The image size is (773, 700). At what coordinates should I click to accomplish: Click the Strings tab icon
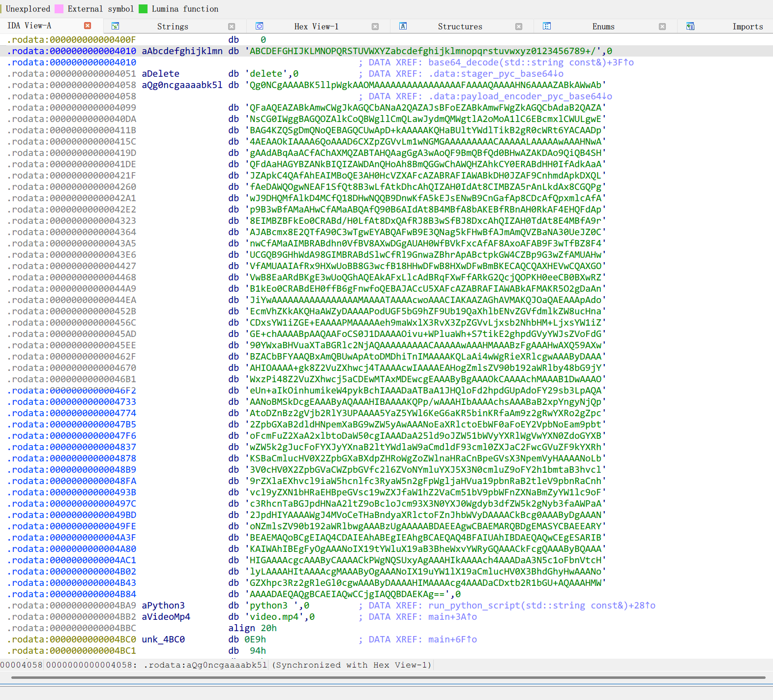pyautogui.click(x=115, y=26)
